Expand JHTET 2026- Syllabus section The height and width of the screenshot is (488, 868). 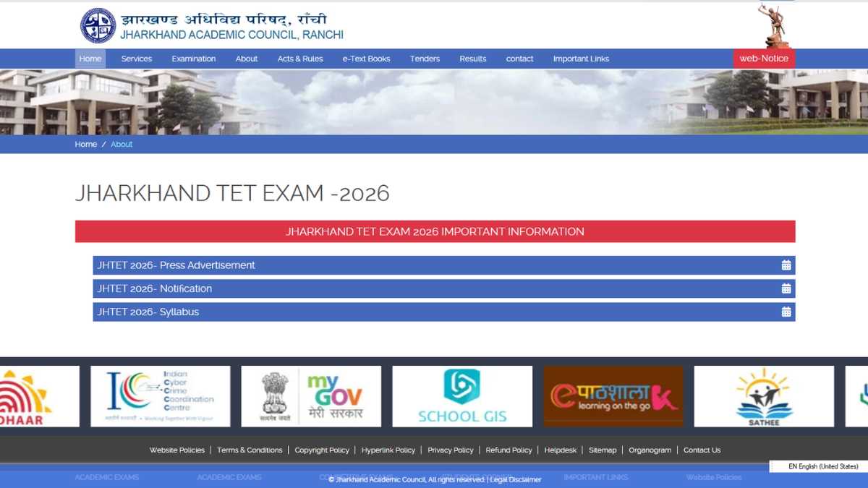click(x=148, y=312)
